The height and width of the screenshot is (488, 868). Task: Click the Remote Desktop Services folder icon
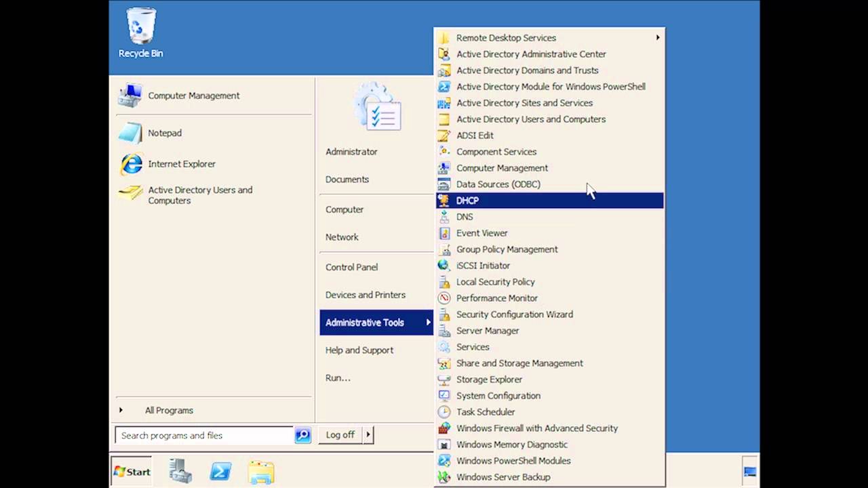(x=443, y=38)
